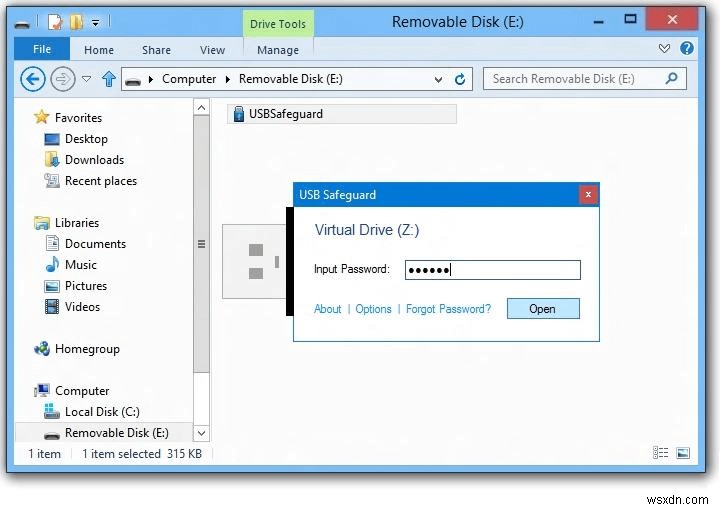The image size is (720, 510).
Task: Go forward with the Forward arrow
Action: 62,79
